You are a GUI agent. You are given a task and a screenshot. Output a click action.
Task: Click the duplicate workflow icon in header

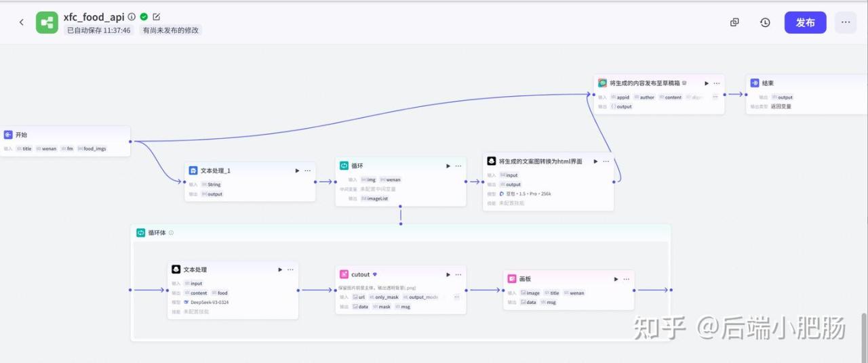[734, 22]
